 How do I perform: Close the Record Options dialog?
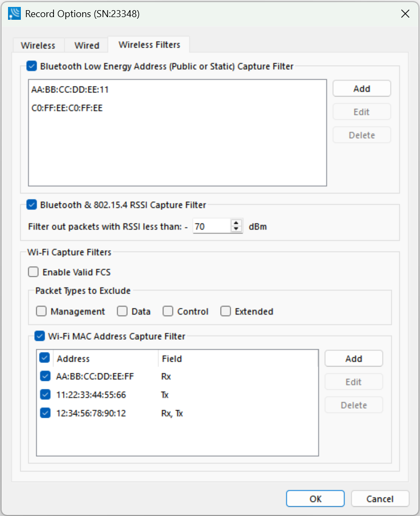click(405, 14)
